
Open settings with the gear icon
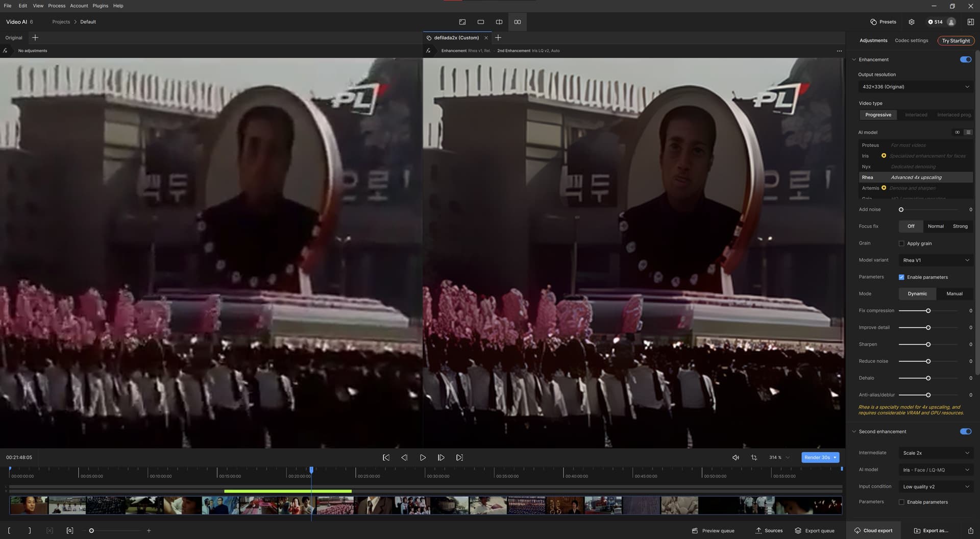point(912,22)
